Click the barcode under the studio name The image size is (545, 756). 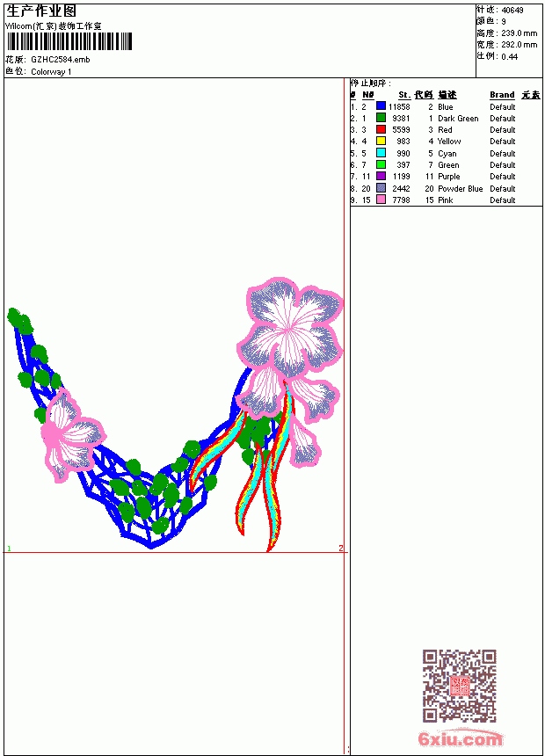coord(69,41)
